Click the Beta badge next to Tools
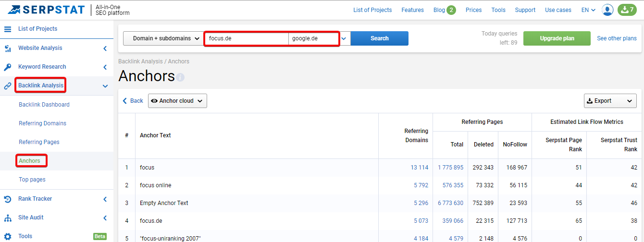 99,236
